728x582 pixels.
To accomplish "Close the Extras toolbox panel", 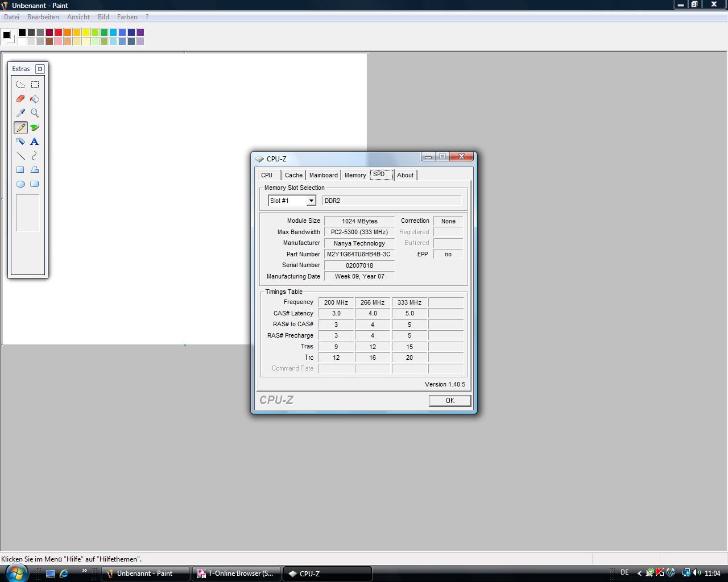I will point(40,69).
